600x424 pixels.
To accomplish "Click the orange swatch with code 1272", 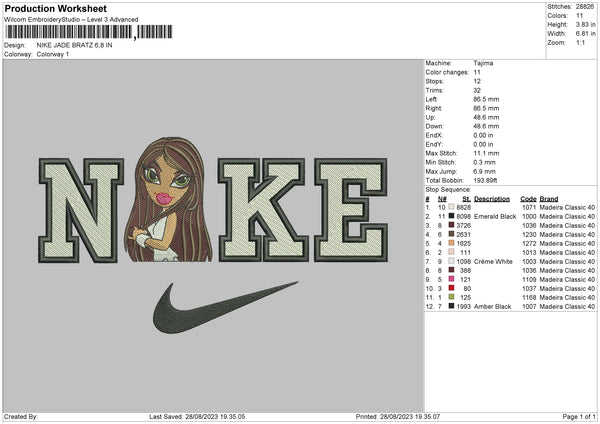I will pyautogui.click(x=452, y=243).
